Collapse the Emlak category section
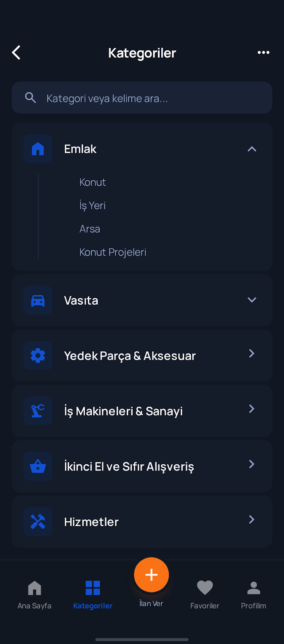 pos(251,149)
